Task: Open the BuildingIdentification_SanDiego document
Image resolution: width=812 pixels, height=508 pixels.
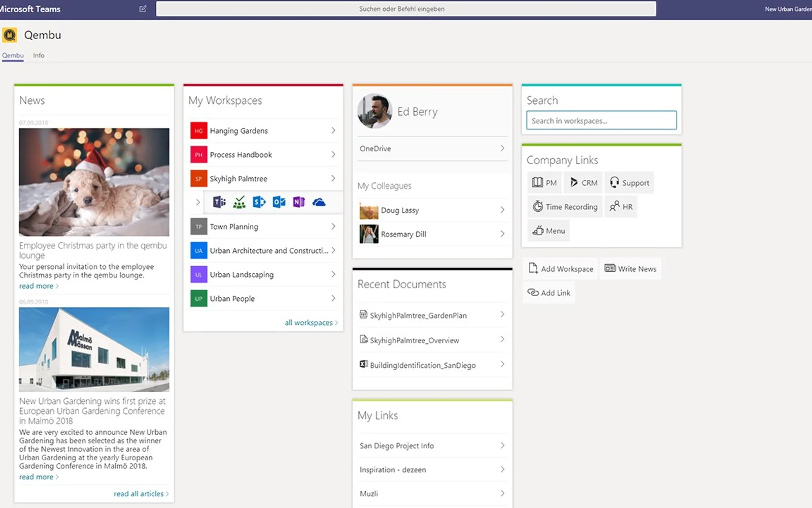Action: coord(432,365)
